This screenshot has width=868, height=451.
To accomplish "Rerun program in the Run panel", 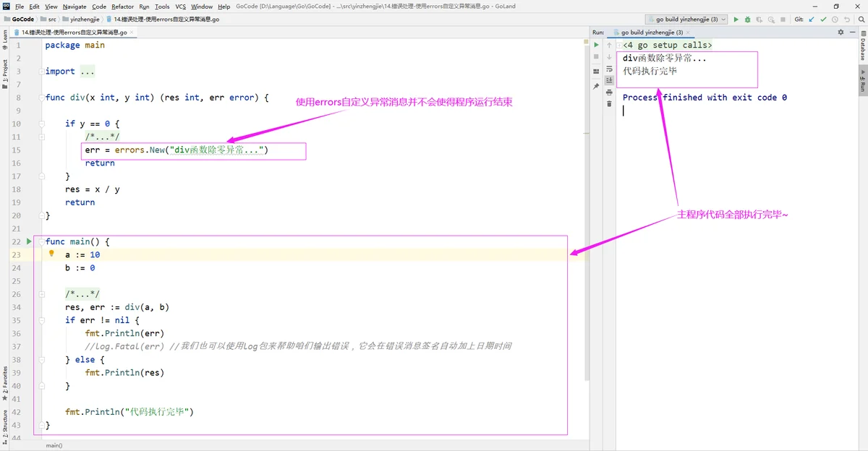I will pyautogui.click(x=596, y=45).
